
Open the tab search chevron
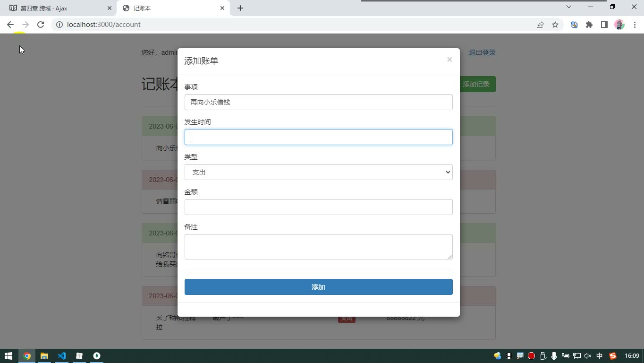click(569, 7)
